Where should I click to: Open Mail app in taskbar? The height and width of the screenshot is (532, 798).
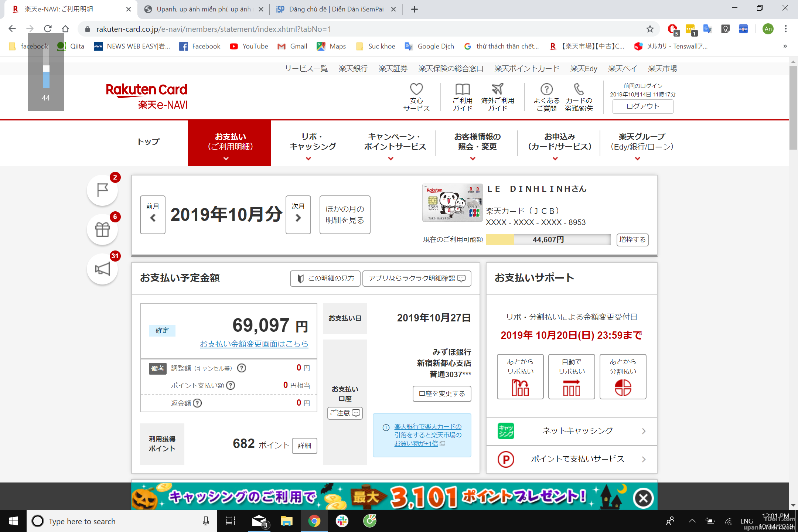click(x=259, y=521)
